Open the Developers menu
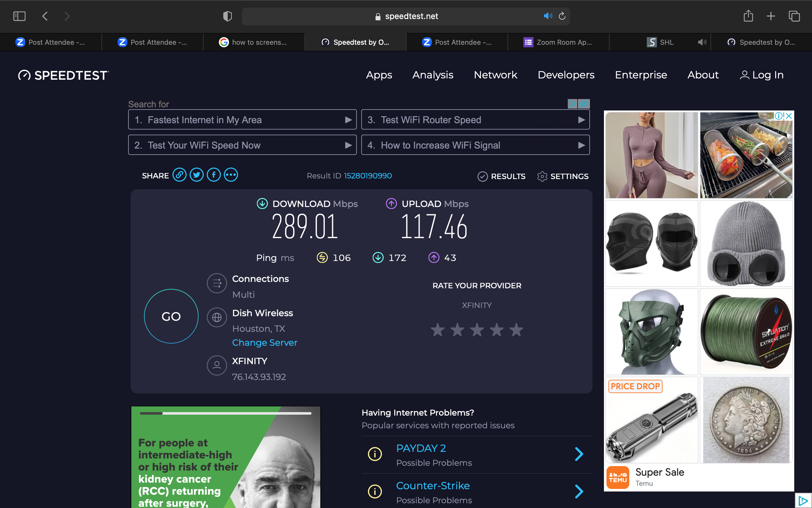This screenshot has height=508, width=812. pos(566,75)
